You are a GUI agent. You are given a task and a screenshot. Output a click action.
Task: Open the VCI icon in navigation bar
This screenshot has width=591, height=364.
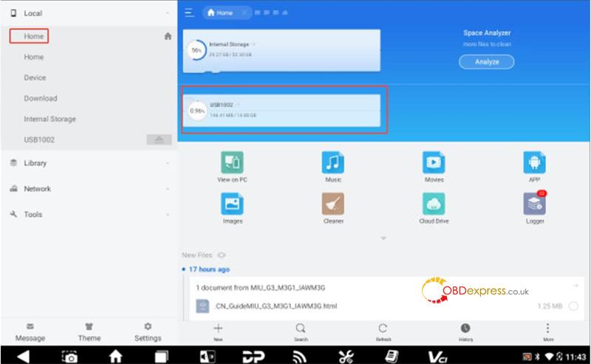click(438, 357)
